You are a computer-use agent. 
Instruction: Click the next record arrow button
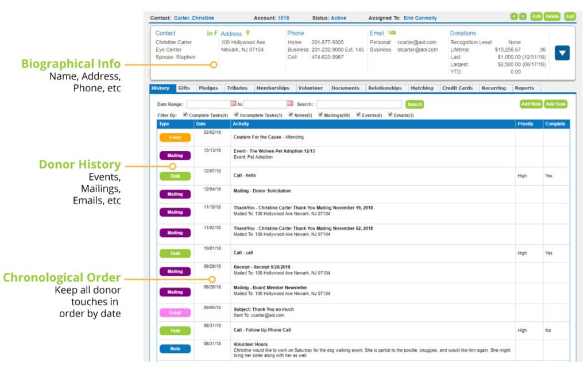tap(523, 17)
